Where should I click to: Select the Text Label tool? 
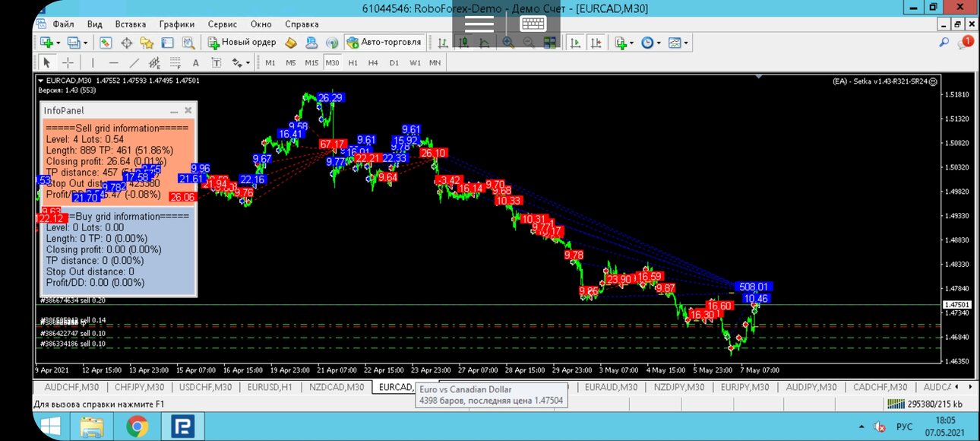[x=216, y=62]
